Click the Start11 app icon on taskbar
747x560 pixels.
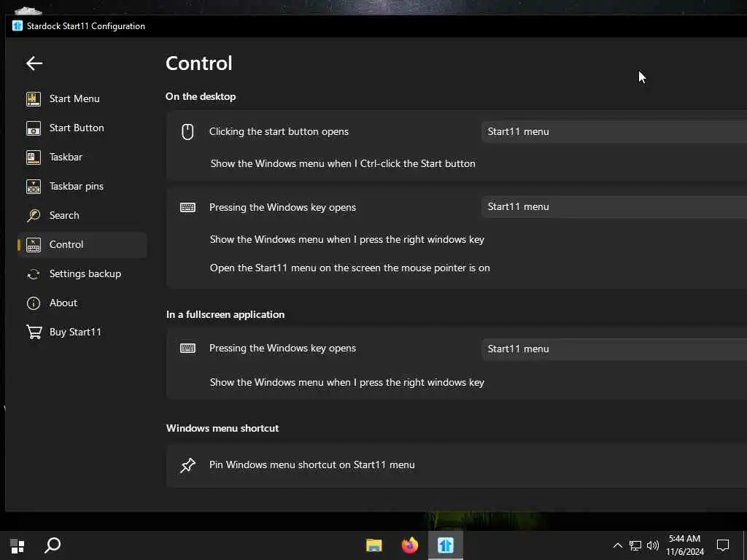click(446, 545)
